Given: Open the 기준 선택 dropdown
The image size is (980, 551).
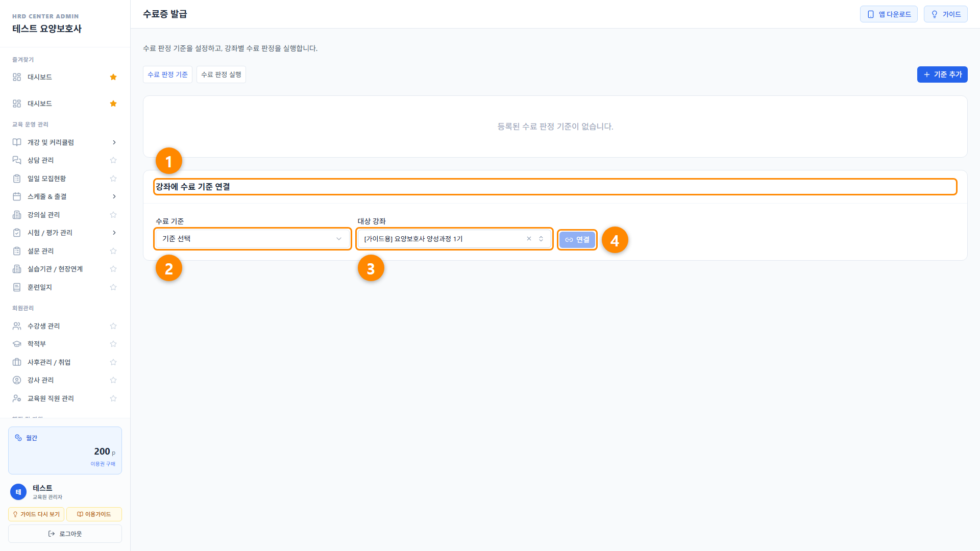Looking at the screenshot, I should [253, 239].
